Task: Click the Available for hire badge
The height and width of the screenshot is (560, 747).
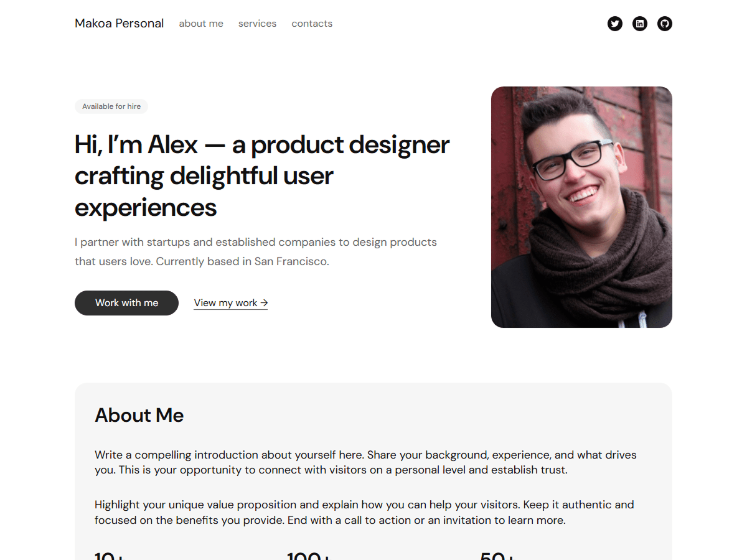Action: click(x=111, y=106)
